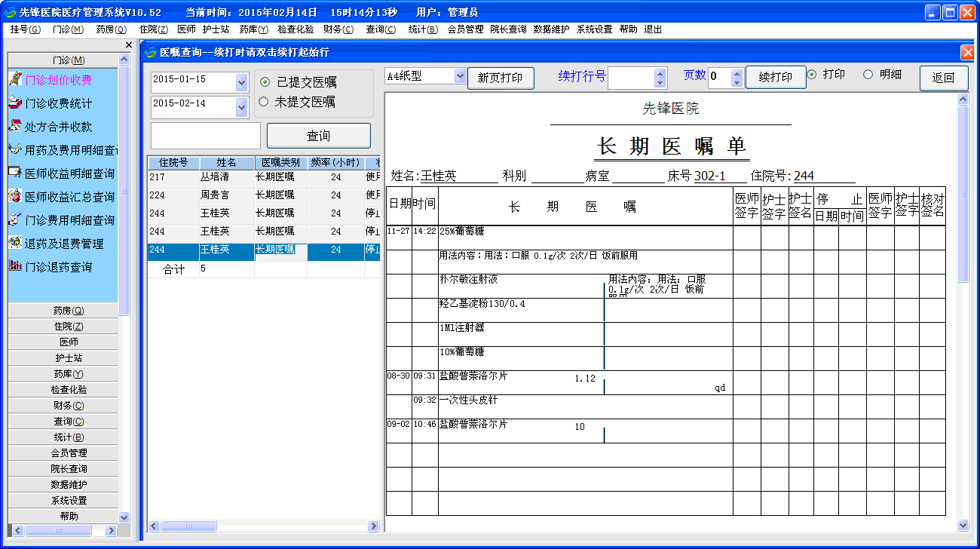This screenshot has width=980, height=549.
Task: Click the 门诊费用明细查询 icon
Action: (14, 219)
